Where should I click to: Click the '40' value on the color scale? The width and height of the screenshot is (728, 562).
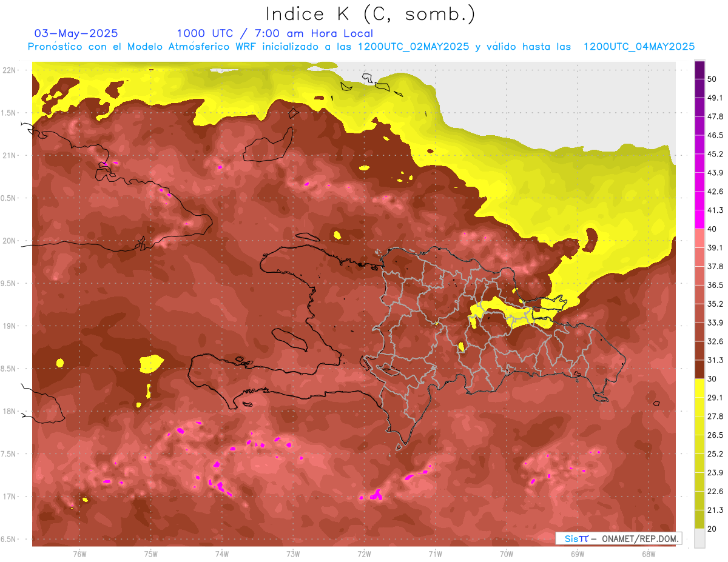tap(712, 229)
